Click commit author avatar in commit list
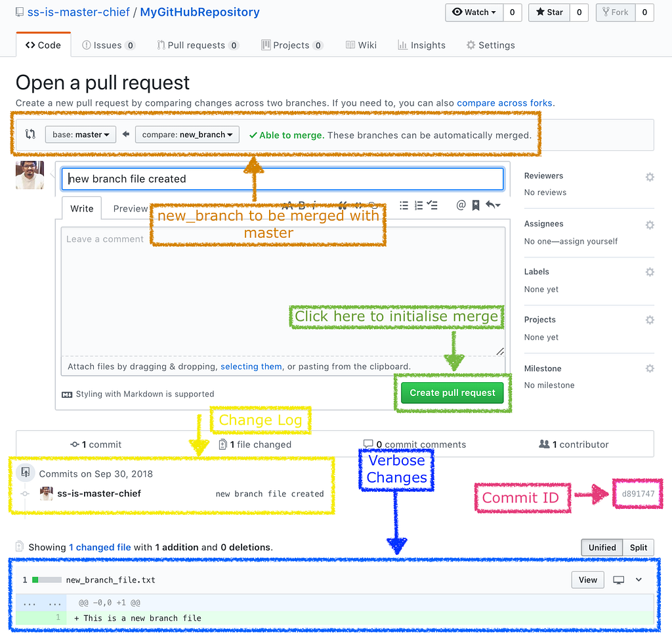 47,494
